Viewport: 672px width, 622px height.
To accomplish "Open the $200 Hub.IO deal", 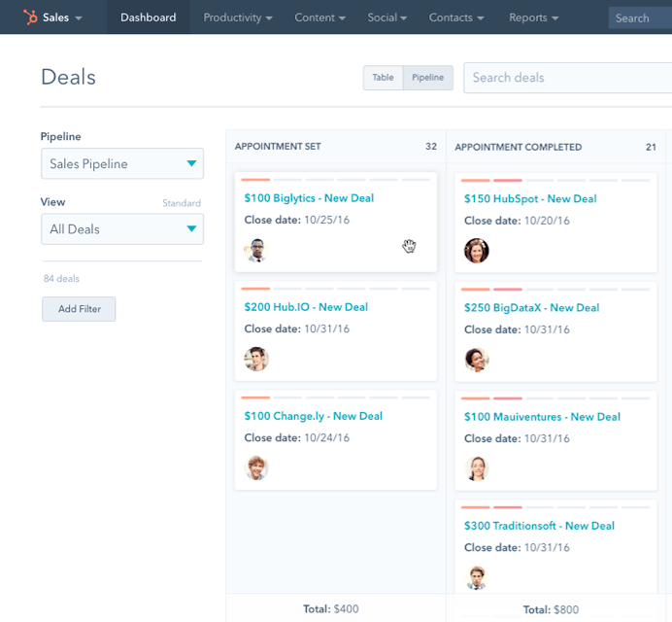I will pyautogui.click(x=306, y=307).
